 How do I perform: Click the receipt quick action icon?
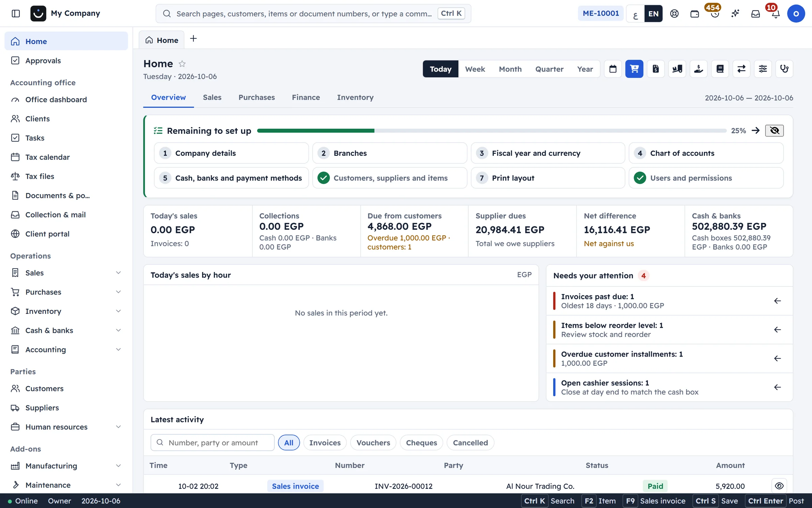[720, 69]
